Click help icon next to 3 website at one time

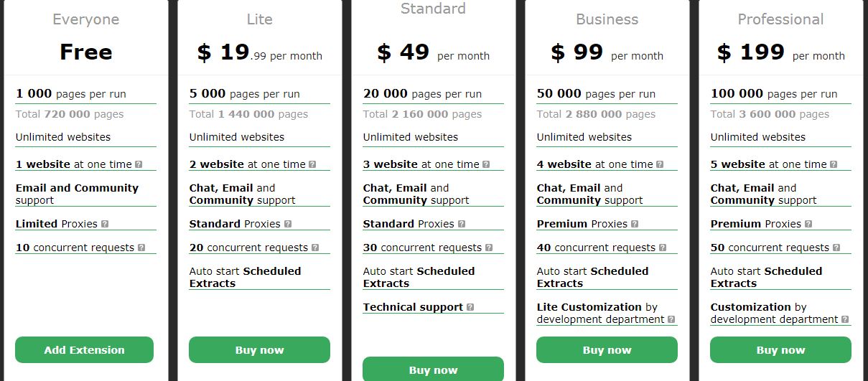pyautogui.click(x=486, y=164)
